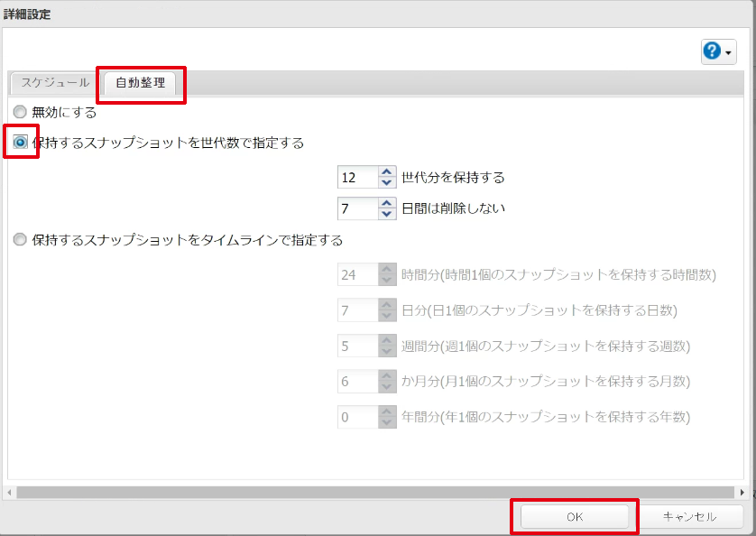Select the 自動整理 tab
Screen dimensions: 756x536
tap(141, 83)
